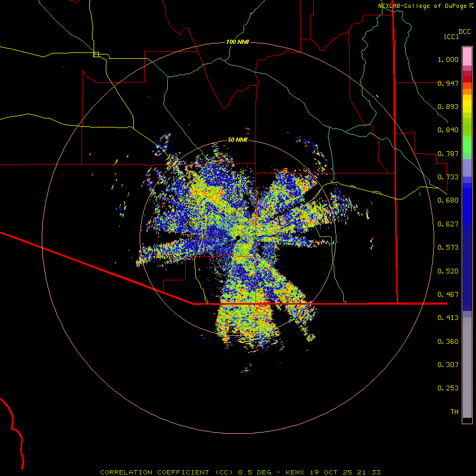Click the 0.680 color scale value
This screenshot has width=476, height=476.
coord(448,200)
